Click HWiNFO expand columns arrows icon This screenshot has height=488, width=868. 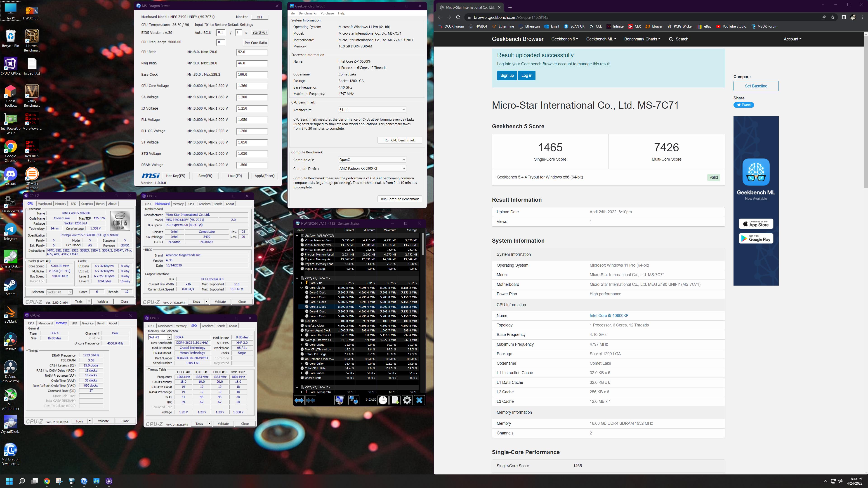point(299,400)
